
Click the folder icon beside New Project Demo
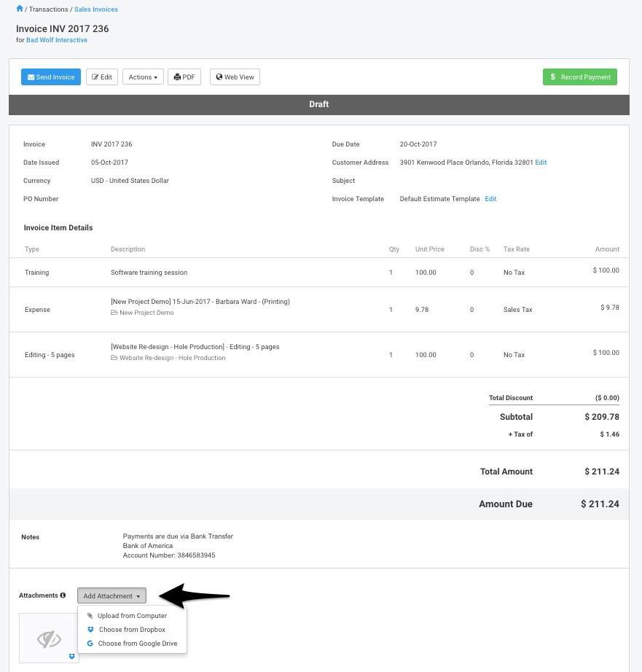click(x=114, y=313)
